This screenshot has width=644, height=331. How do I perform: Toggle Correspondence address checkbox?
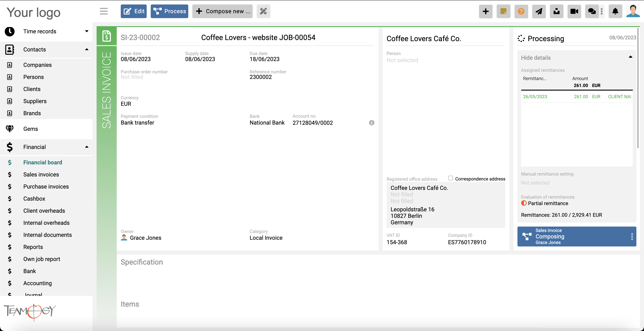pyautogui.click(x=451, y=178)
